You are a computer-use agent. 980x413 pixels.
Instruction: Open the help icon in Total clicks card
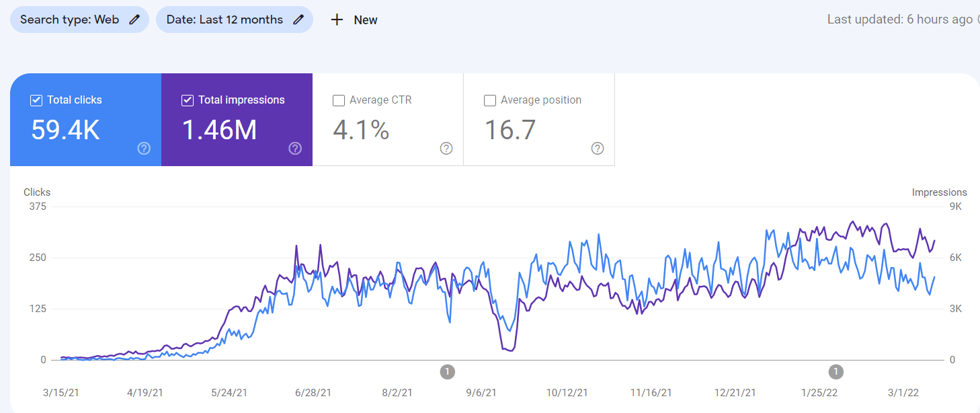coord(144,149)
